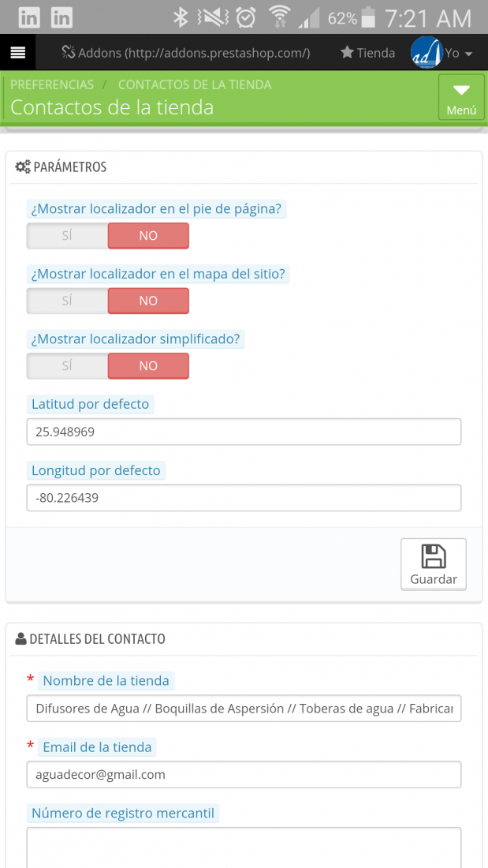Click the user profile avatar
This screenshot has width=488, height=868.
coord(427,53)
